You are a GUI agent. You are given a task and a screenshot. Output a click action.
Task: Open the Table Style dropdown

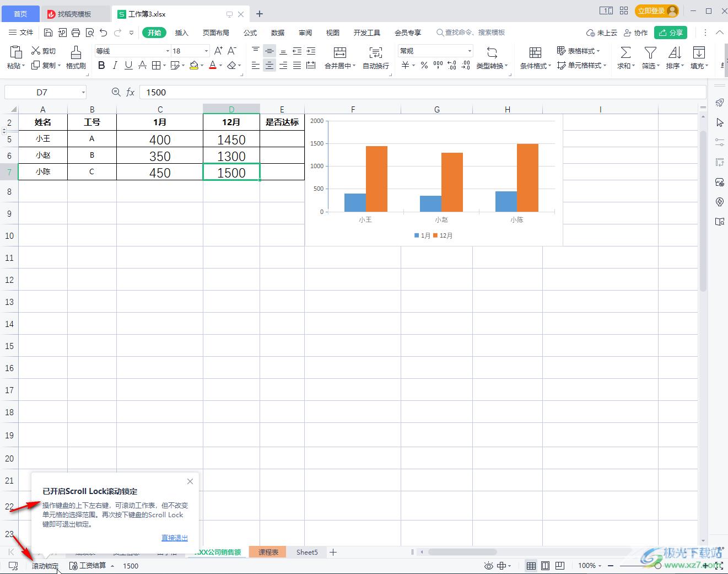(578, 51)
